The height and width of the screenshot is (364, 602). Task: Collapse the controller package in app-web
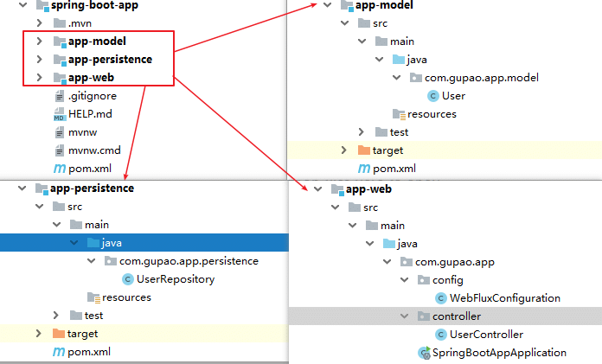click(x=406, y=316)
